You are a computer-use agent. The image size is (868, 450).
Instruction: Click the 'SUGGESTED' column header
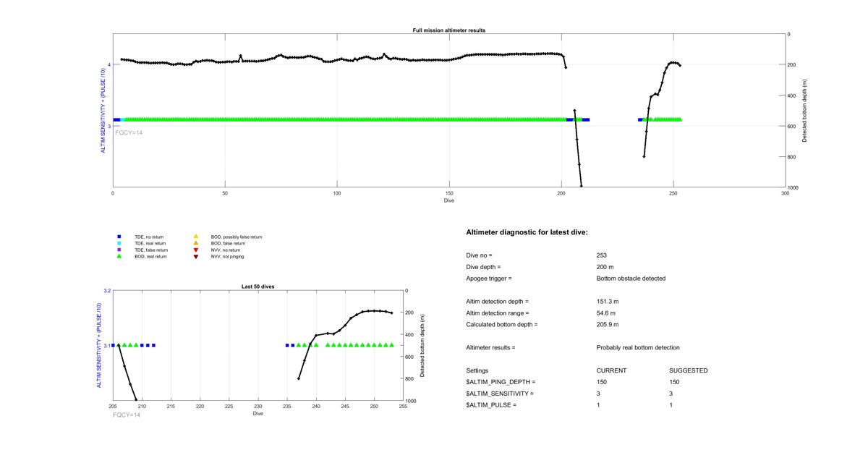coord(689,371)
